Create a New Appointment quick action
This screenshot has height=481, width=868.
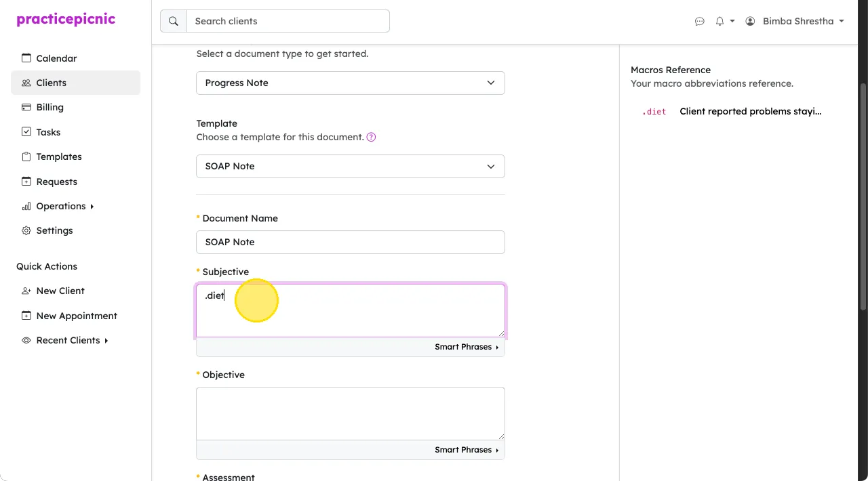click(x=75, y=316)
